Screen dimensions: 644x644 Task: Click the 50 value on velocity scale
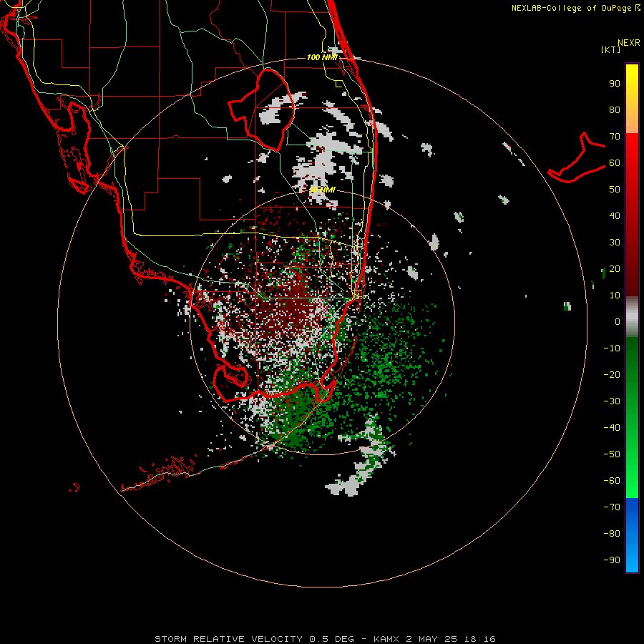(615, 190)
